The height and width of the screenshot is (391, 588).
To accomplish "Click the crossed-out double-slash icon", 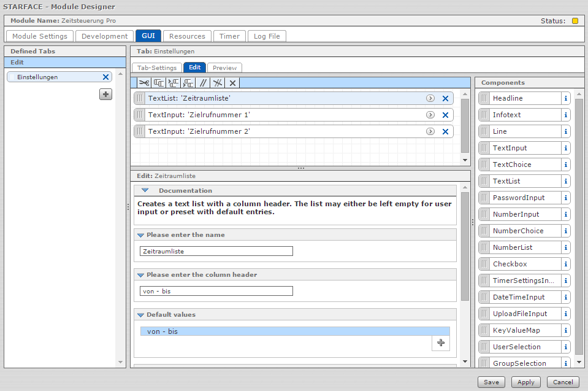I will pyautogui.click(x=218, y=83).
